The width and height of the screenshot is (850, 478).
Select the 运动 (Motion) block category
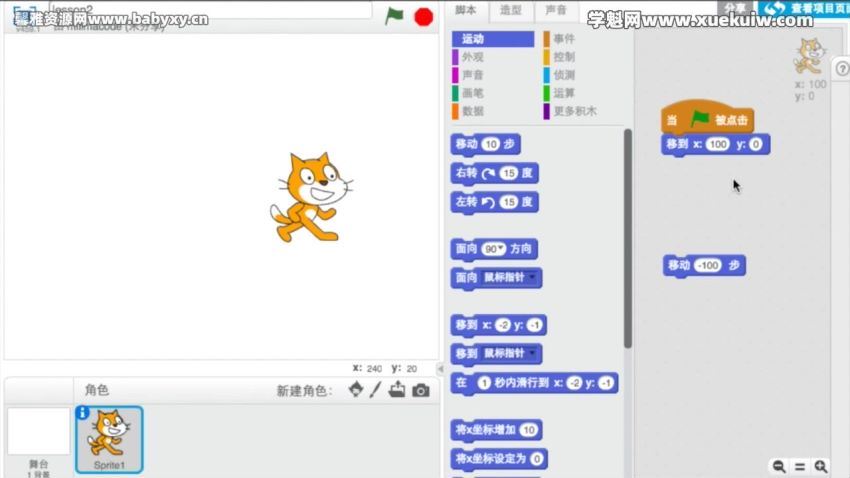[x=493, y=38]
